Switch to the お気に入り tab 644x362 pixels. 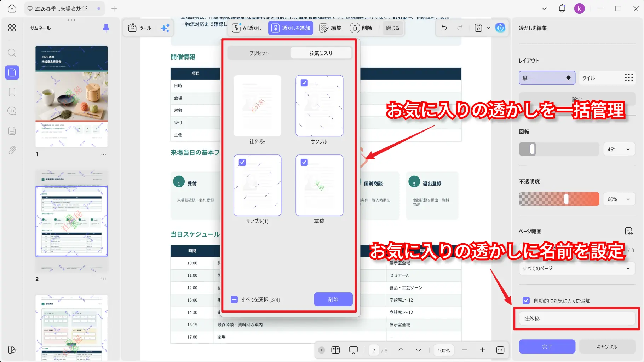(x=321, y=53)
